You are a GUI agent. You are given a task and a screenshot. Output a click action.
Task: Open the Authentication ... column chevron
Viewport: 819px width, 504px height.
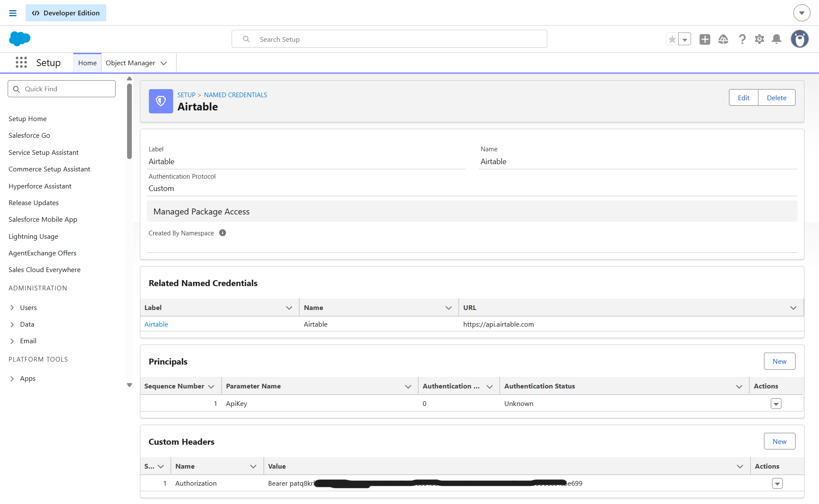tap(490, 386)
